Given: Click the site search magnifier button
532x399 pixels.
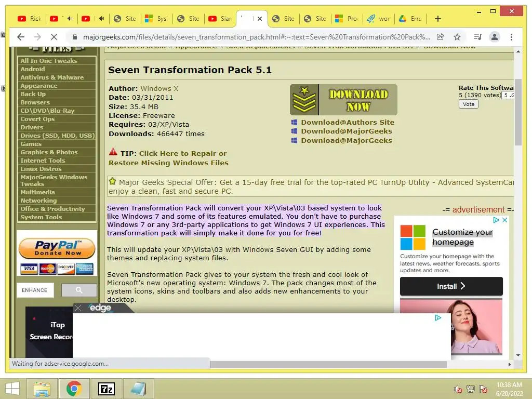Looking at the screenshot, I should (x=79, y=290).
